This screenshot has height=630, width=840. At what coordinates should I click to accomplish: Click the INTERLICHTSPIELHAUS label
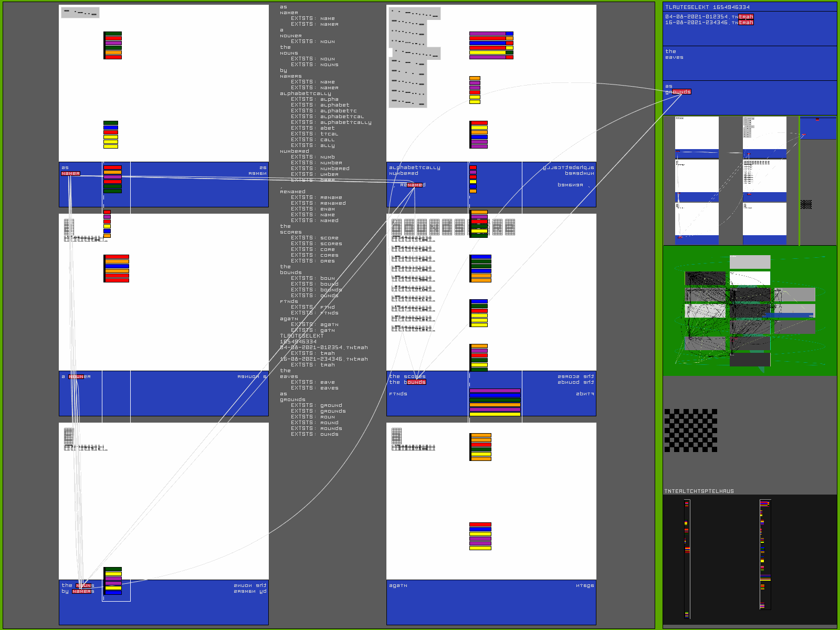[699, 491]
